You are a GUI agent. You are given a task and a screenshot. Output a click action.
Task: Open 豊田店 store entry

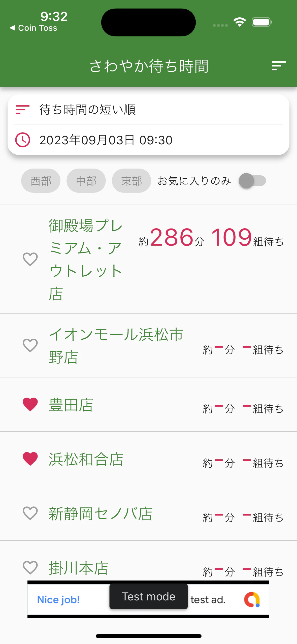pyautogui.click(x=148, y=404)
